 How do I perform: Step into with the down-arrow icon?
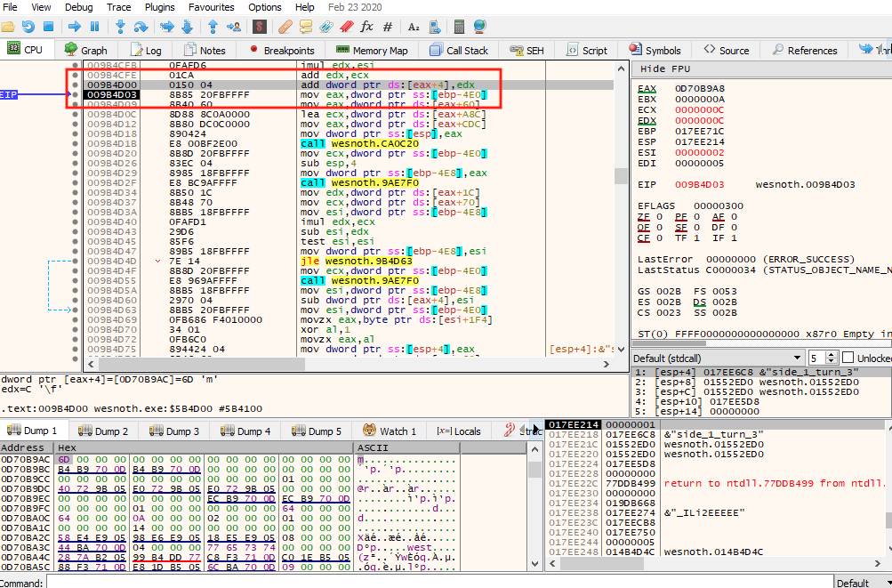point(120,26)
